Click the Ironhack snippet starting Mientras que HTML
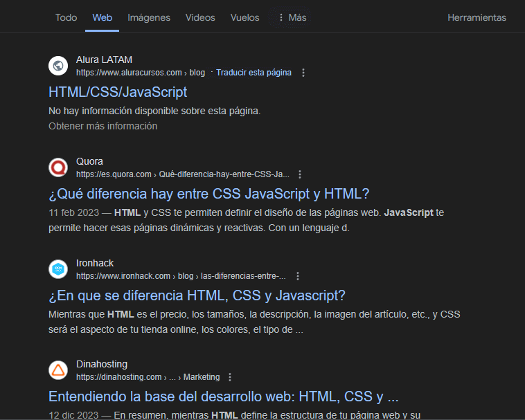This screenshot has height=420, width=525. click(x=254, y=322)
